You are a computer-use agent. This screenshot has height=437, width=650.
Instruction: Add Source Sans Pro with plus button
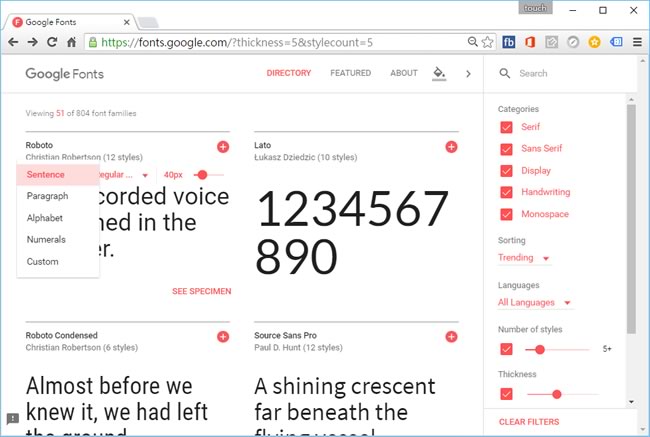[451, 337]
